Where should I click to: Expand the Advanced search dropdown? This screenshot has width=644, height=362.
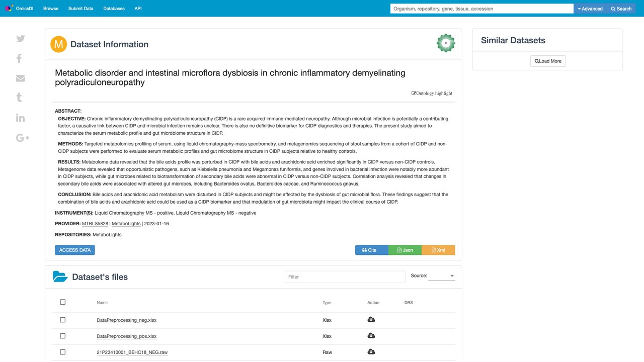[x=590, y=9]
